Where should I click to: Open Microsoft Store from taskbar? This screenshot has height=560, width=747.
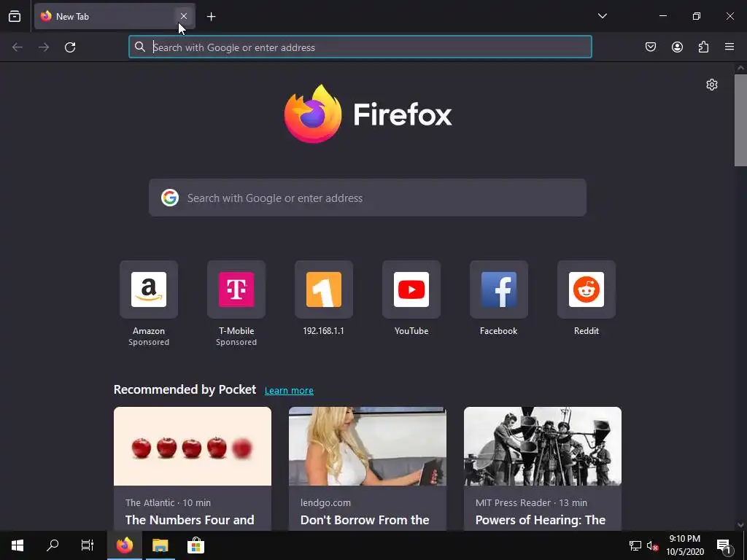(x=196, y=545)
